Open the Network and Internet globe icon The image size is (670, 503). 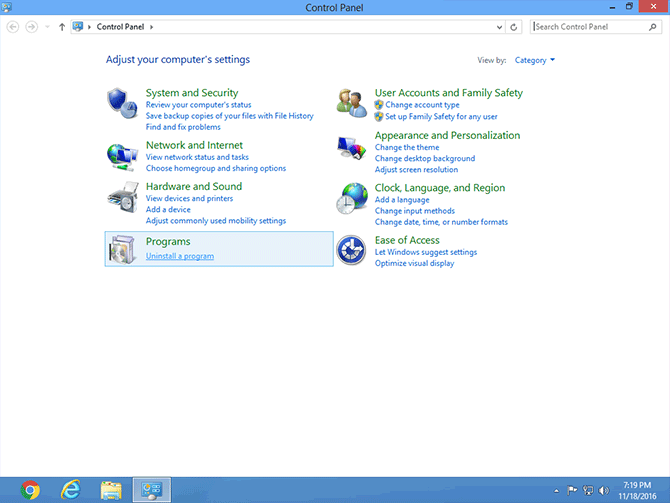(122, 157)
